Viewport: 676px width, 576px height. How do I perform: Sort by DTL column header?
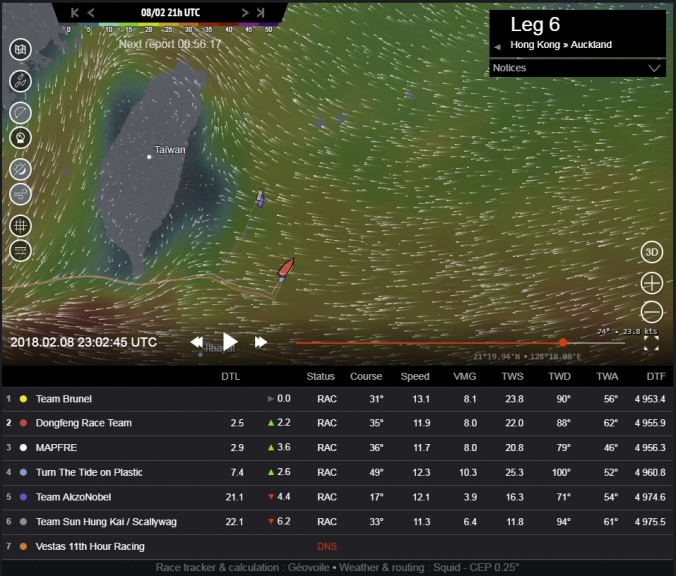231,376
